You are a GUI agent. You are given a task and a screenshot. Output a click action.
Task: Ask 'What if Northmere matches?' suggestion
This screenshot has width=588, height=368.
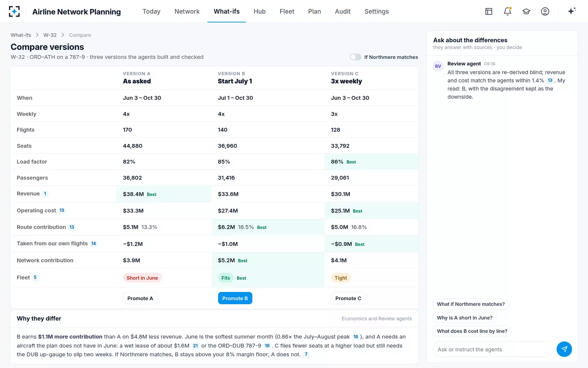(471, 304)
